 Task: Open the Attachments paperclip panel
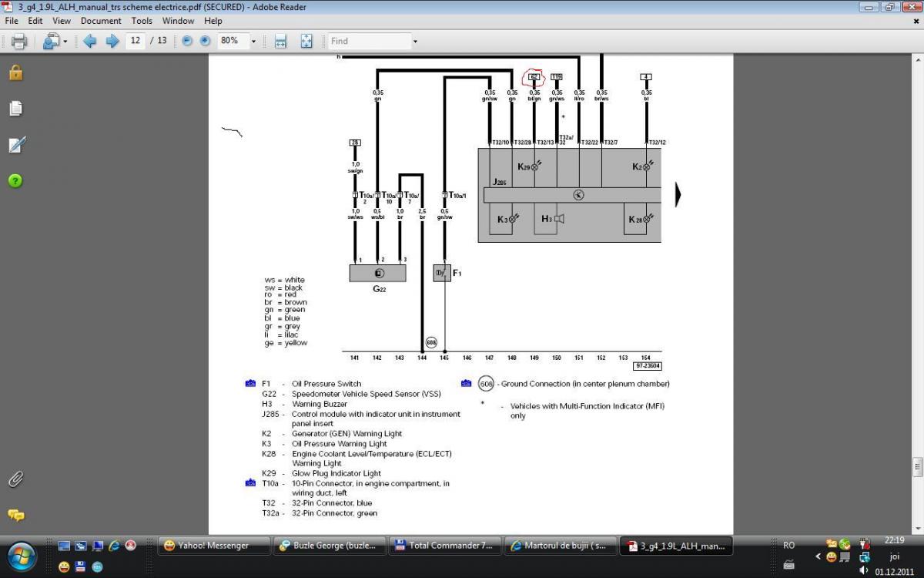click(x=16, y=479)
